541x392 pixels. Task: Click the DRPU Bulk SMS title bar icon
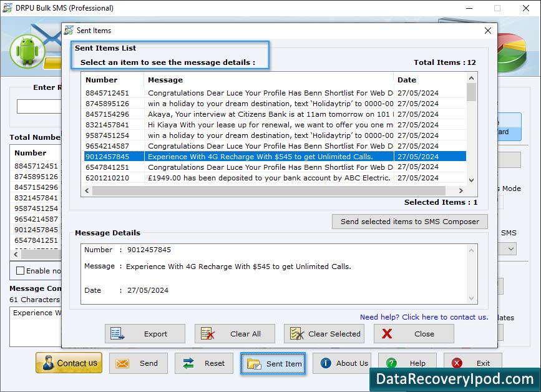(x=7, y=7)
